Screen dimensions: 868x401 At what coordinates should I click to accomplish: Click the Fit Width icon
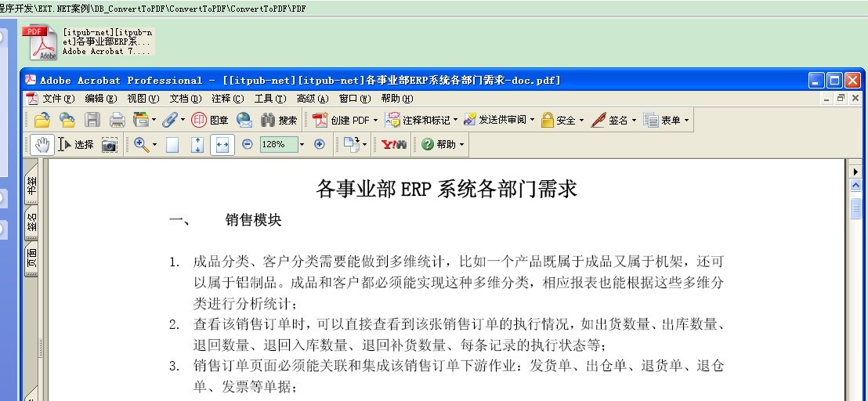tap(222, 145)
